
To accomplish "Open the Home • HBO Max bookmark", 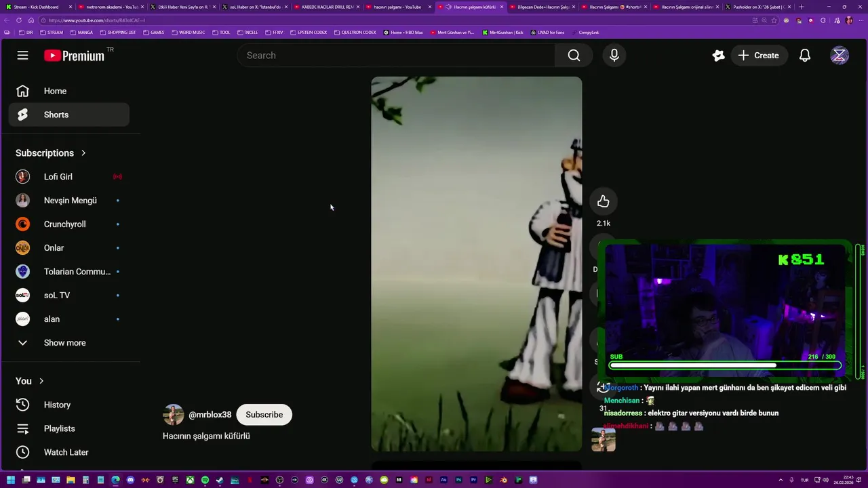I will click(403, 33).
